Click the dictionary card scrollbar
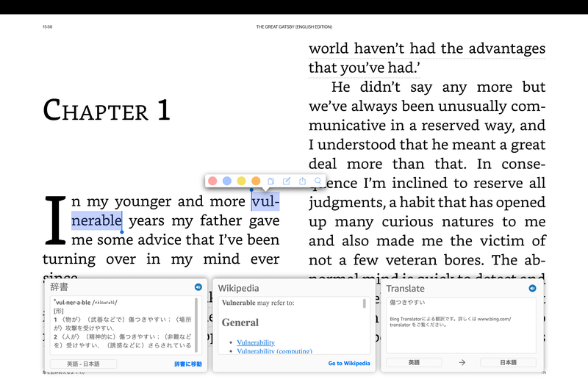 coord(196,325)
